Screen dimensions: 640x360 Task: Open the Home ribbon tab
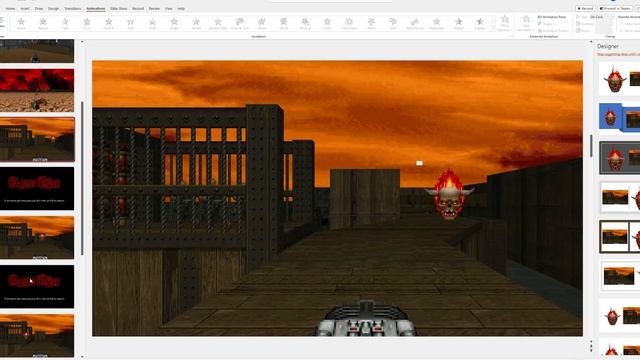coord(10,9)
